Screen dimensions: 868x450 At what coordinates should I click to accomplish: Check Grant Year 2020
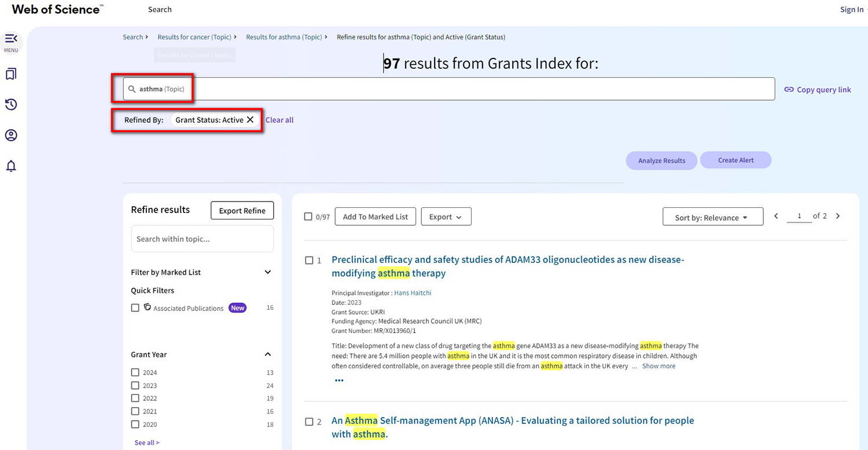(x=135, y=425)
